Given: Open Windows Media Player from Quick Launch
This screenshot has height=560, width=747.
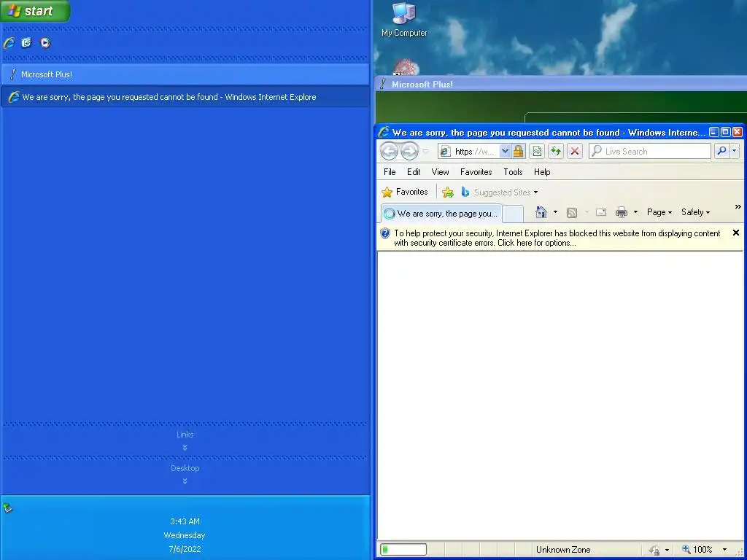Looking at the screenshot, I should click(x=44, y=43).
